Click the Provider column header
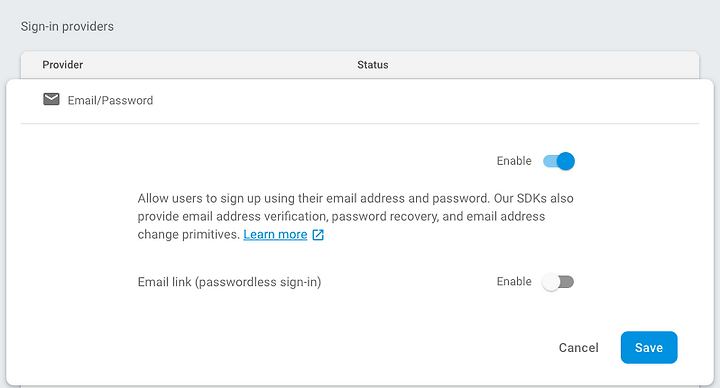 [62, 65]
